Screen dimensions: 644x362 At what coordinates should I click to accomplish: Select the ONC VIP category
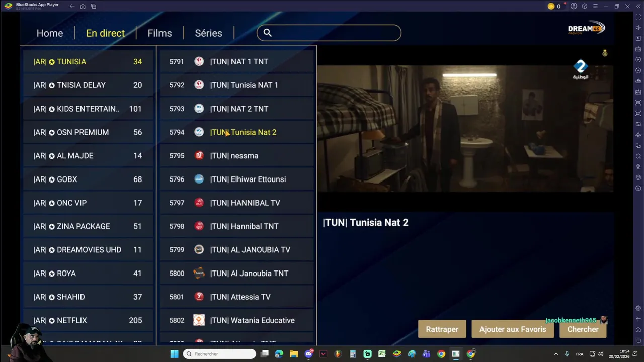88,203
